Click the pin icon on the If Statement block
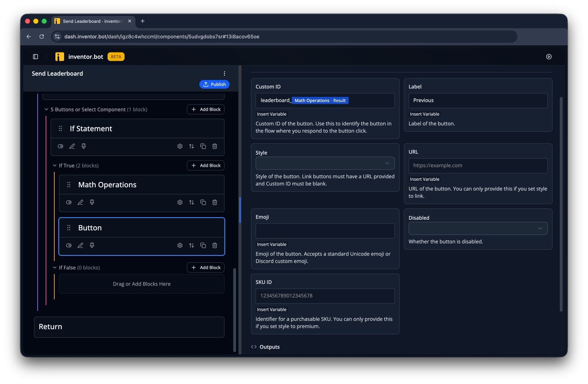Screen dimensions: 588x384 (84, 146)
